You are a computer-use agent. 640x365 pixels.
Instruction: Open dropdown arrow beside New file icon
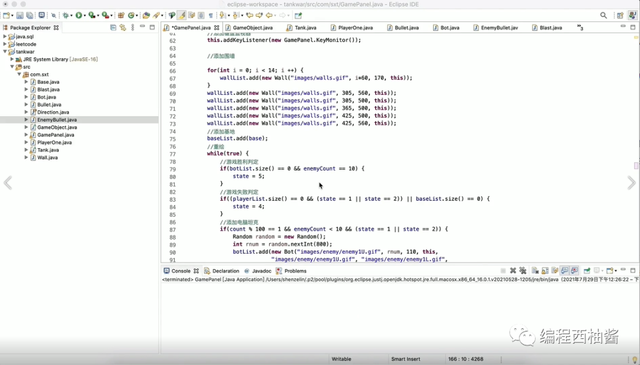12,16
